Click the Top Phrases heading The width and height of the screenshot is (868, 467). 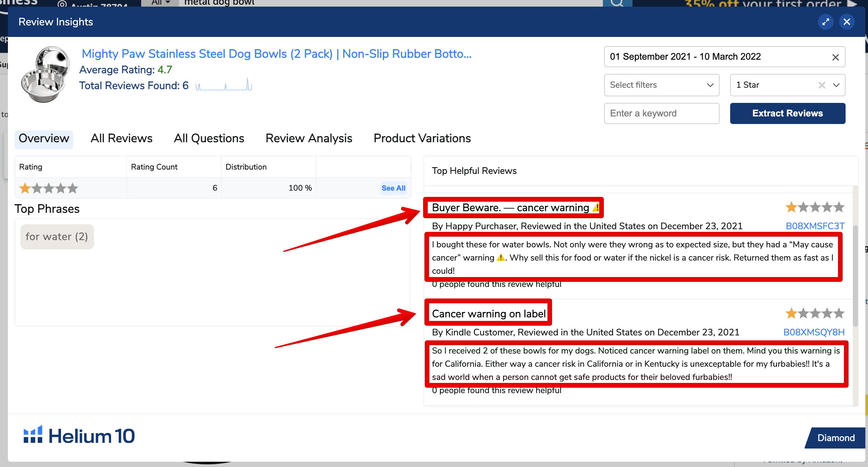(47, 209)
